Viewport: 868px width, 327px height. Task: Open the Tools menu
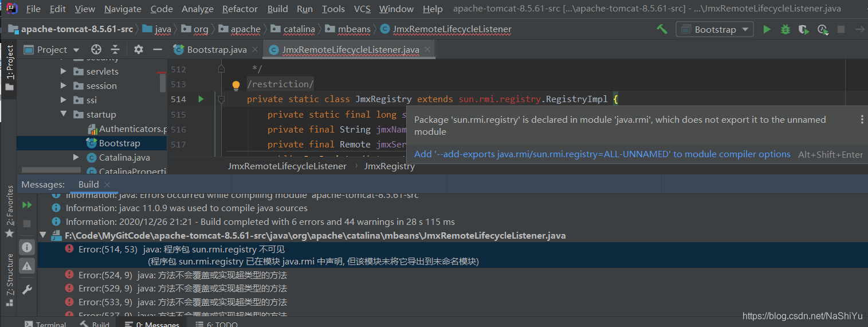pos(333,9)
